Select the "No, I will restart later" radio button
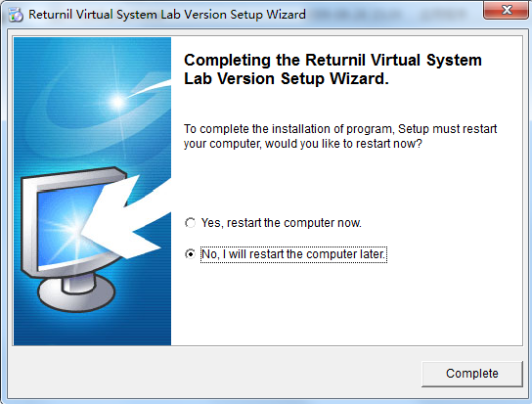This screenshot has width=532, height=404. (x=190, y=254)
